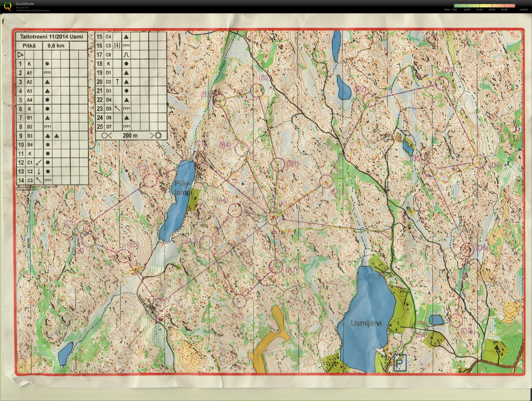Click the (A2) control label on map
The height and width of the screenshot is (401, 532).
(238, 316)
